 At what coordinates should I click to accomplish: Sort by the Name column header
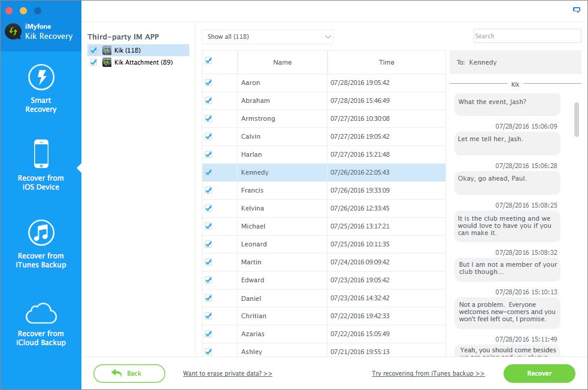tap(283, 62)
